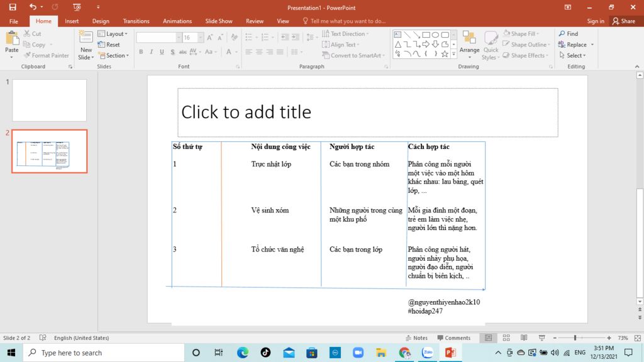Increase the font size
The width and height of the screenshot is (644, 362).
[210, 37]
